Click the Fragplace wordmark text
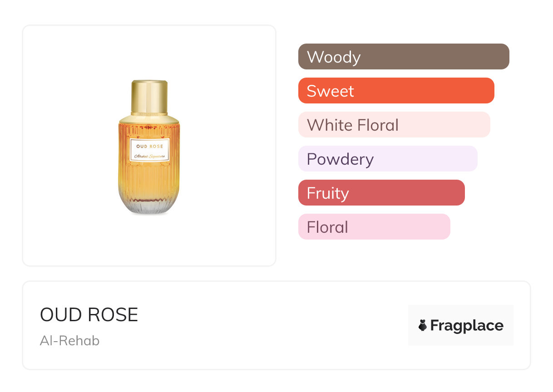The image size is (553, 392). pyautogui.click(x=467, y=326)
